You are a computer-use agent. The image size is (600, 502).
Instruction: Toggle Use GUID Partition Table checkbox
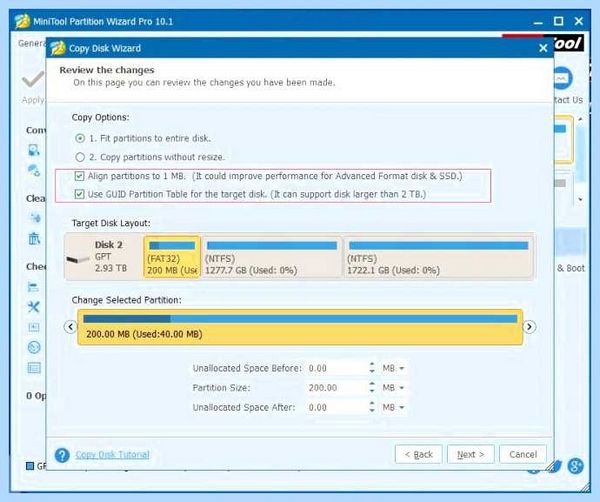(x=79, y=194)
